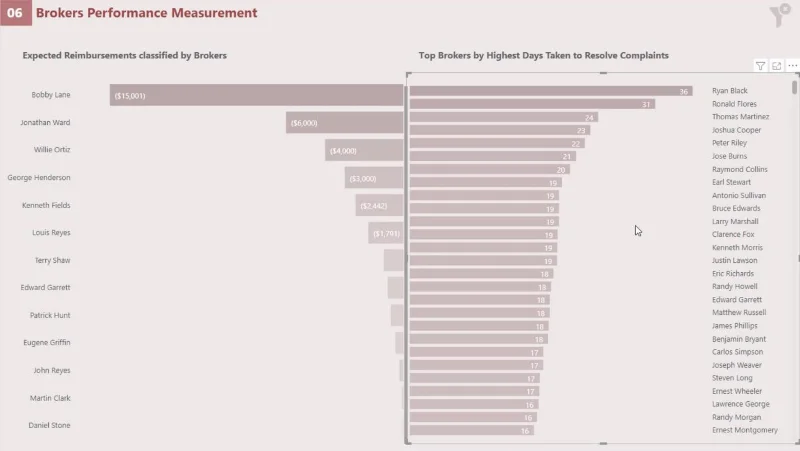Click the George Henderson ($3,000) bar
This screenshot has width=800, height=451.
click(373, 178)
